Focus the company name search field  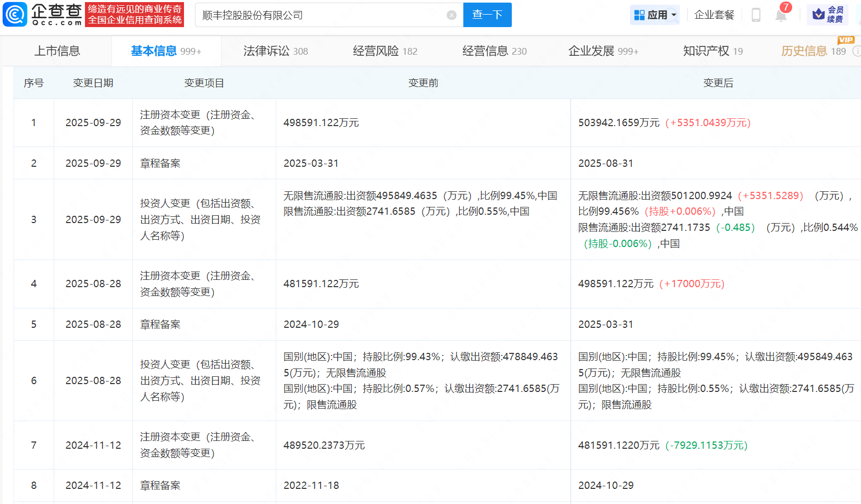321,15
